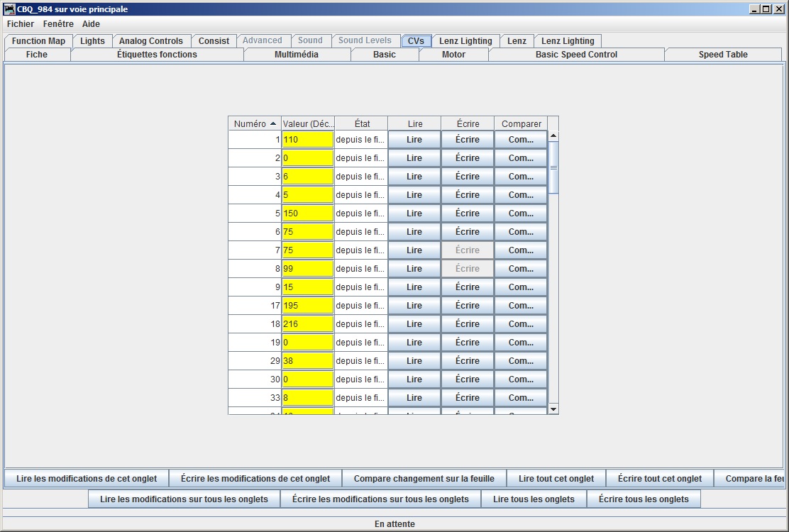Viewport: 789px width, 532px height.
Task: Click the locomotive icon in the title bar
Action: coord(9,9)
